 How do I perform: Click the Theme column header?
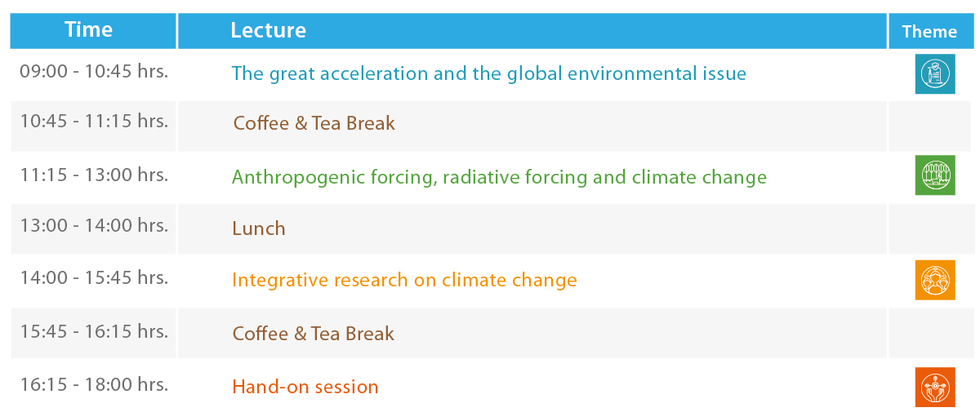930,31
